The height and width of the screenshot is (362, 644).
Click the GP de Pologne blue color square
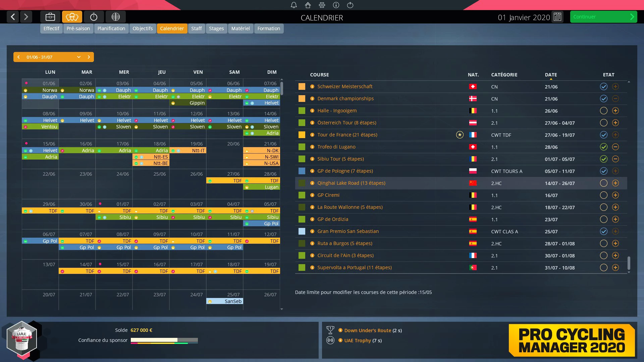pyautogui.click(x=302, y=171)
